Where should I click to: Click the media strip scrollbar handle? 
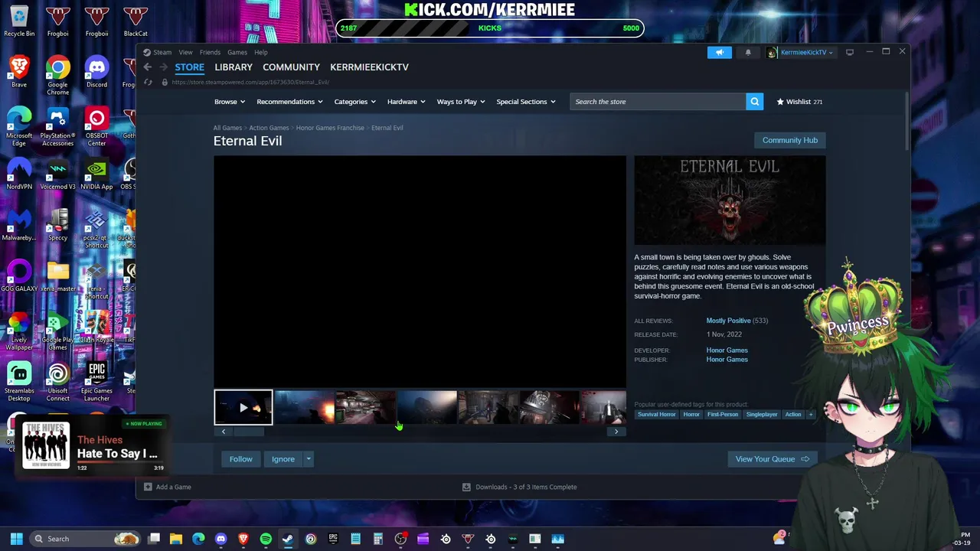tap(248, 432)
